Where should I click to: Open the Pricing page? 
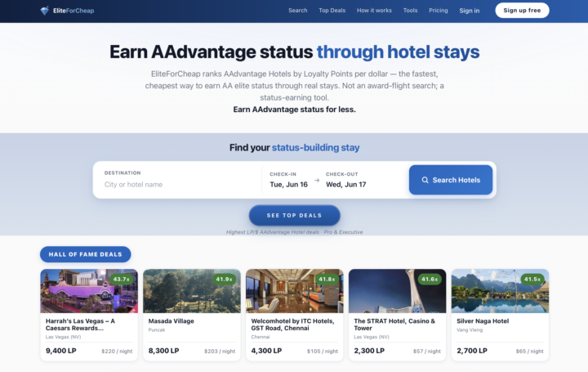click(x=439, y=11)
